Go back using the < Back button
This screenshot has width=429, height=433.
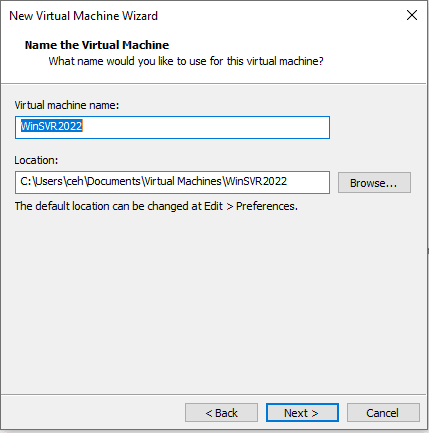tap(221, 413)
